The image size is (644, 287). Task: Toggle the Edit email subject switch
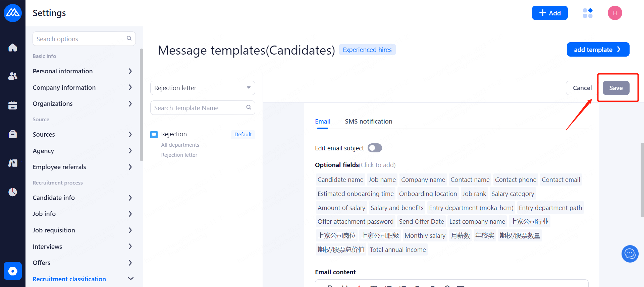tap(375, 148)
